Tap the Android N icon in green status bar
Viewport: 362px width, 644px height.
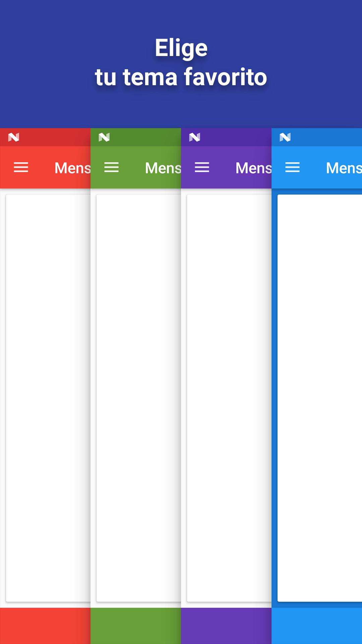[104, 137]
